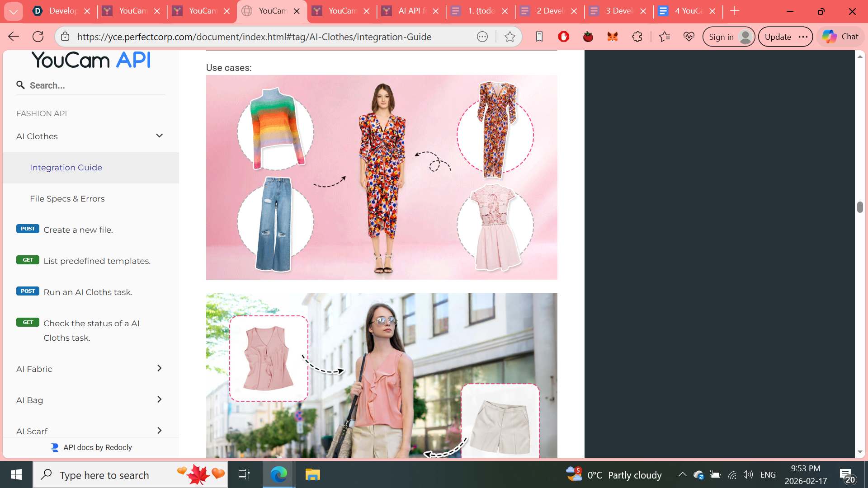Open File Explorer from the taskbar

312,474
